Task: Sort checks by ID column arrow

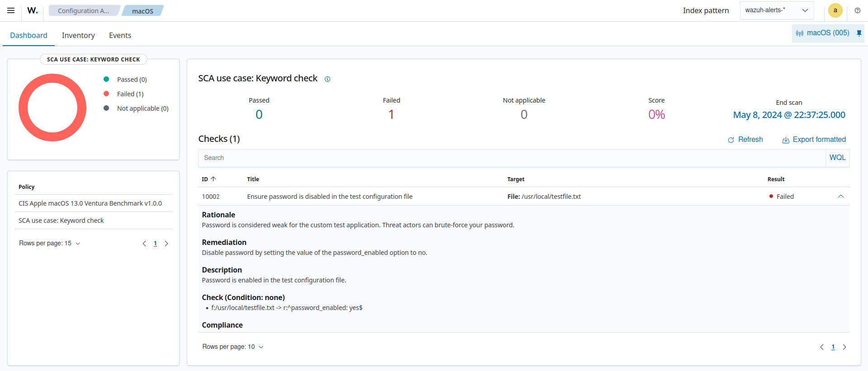Action: 213,179
